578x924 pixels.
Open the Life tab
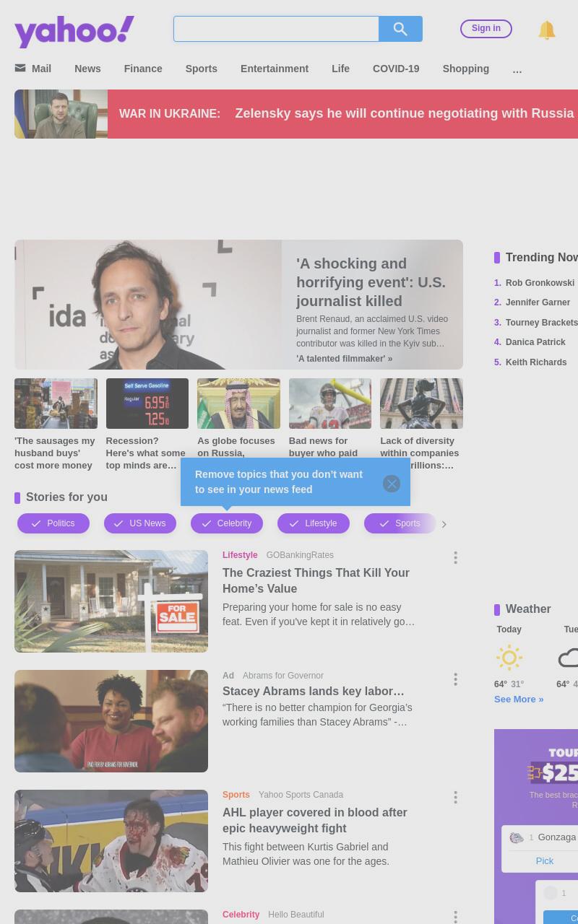(340, 69)
